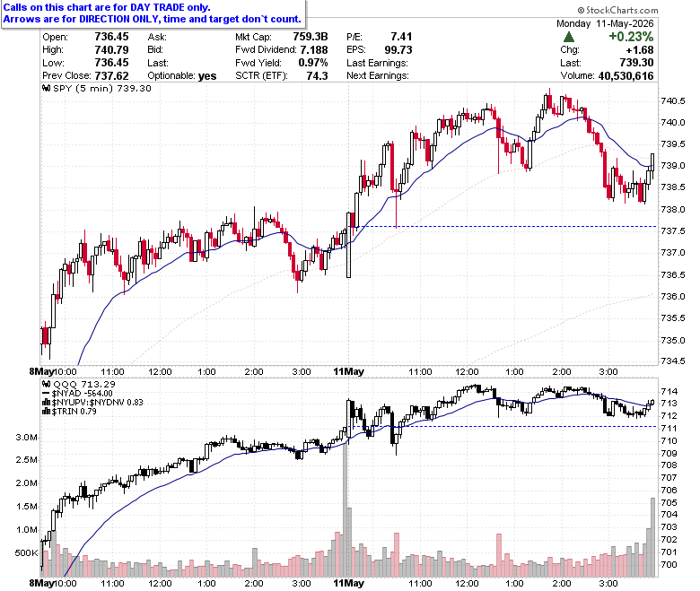Open the StockCharts.com watermark link
The height and width of the screenshot is (591, 700).
pos(617,10)
